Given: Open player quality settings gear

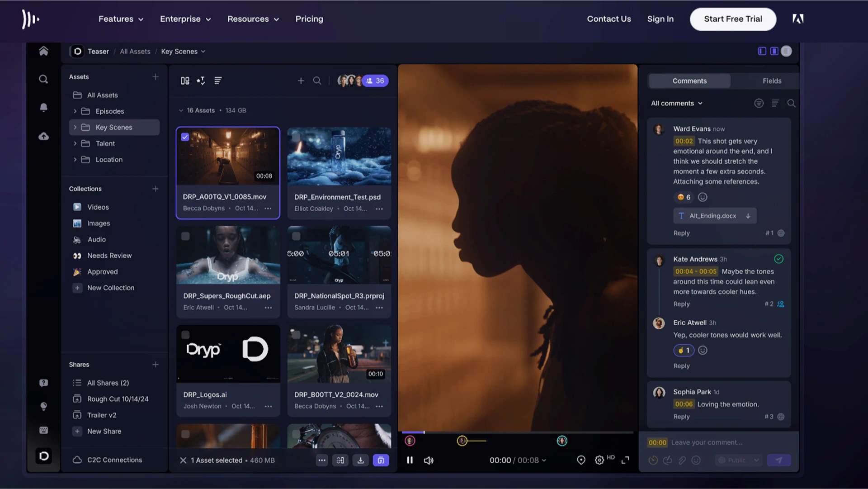Looking at the screenshot, I should [599, 460].
